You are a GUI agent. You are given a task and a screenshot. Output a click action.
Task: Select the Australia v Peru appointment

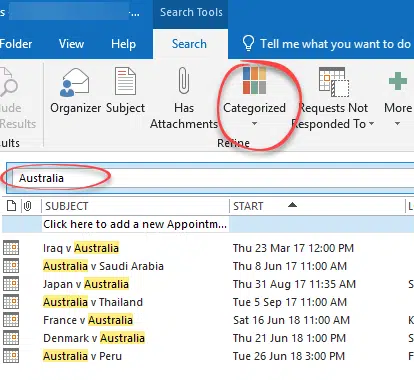point(82,356)
